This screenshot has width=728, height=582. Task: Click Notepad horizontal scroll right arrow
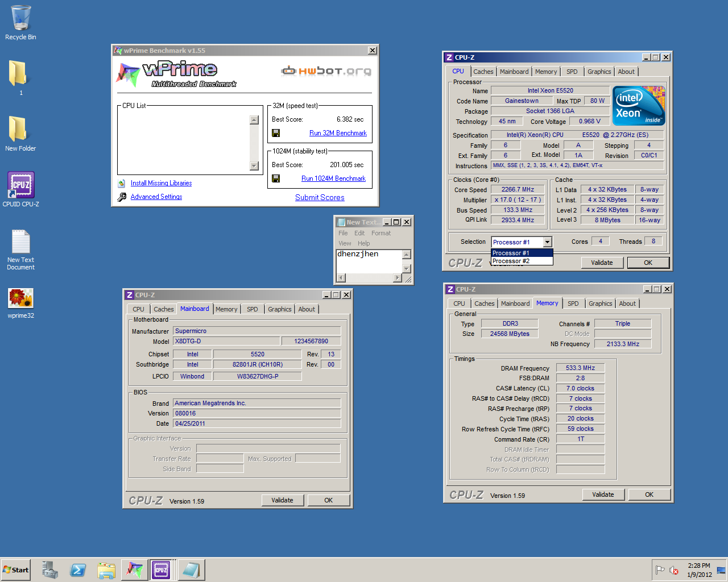(397, 278)
